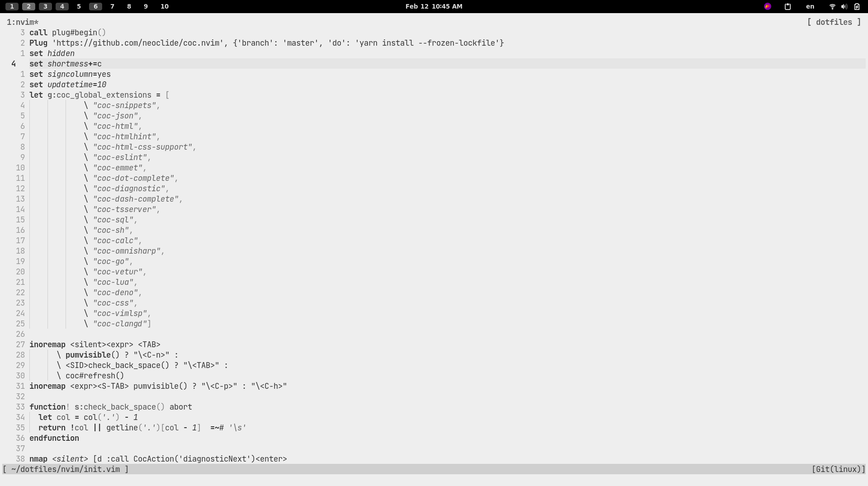Click the "coc-vetur" entry

click(118, 272)
